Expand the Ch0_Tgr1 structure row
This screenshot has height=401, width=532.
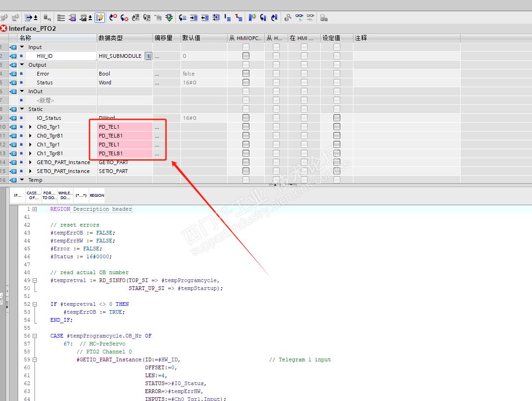(x=31, y=127)
